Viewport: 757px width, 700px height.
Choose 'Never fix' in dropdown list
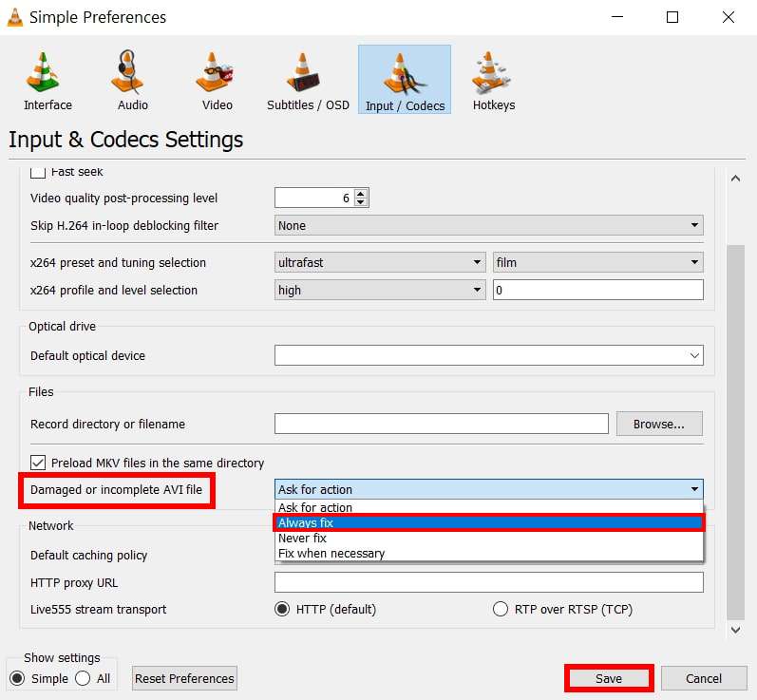point(488,538)
